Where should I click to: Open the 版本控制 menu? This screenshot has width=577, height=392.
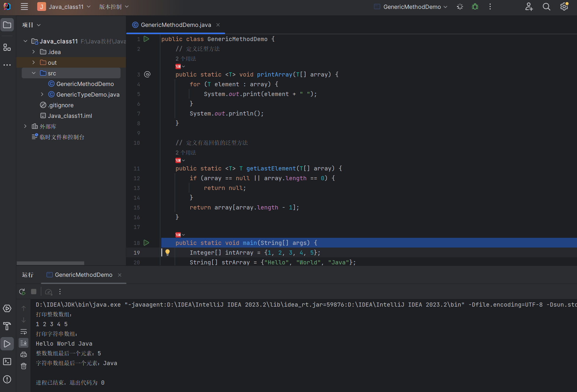coord(114,6)
